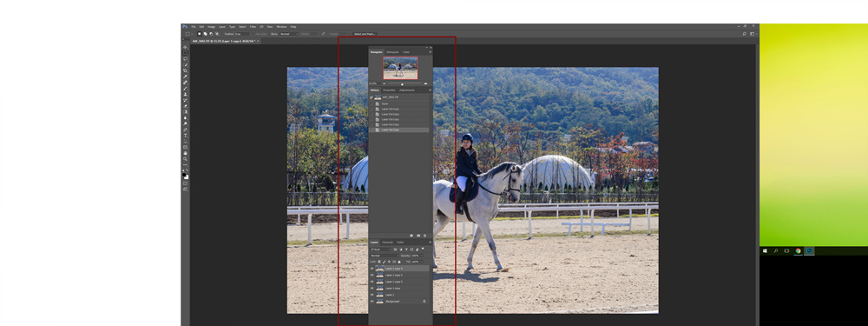Open the Filter menu
The image size is (868, 326).
tap(253, 27)
